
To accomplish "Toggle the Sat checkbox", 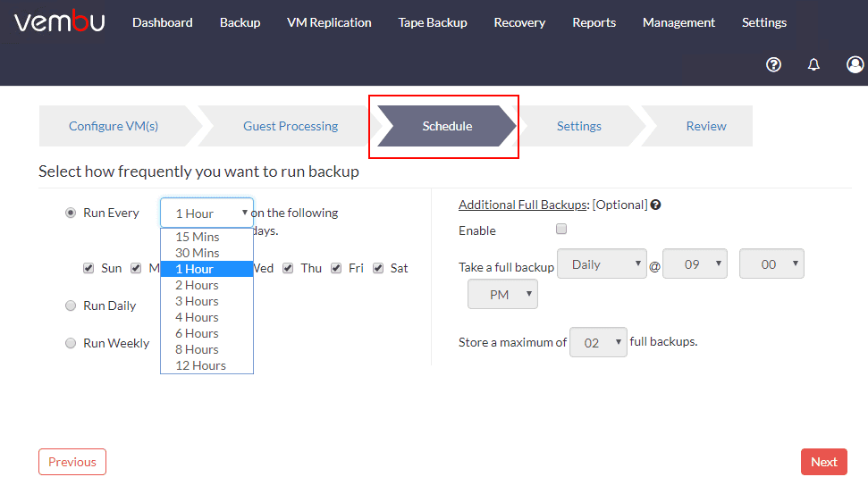I will [378, 268].
